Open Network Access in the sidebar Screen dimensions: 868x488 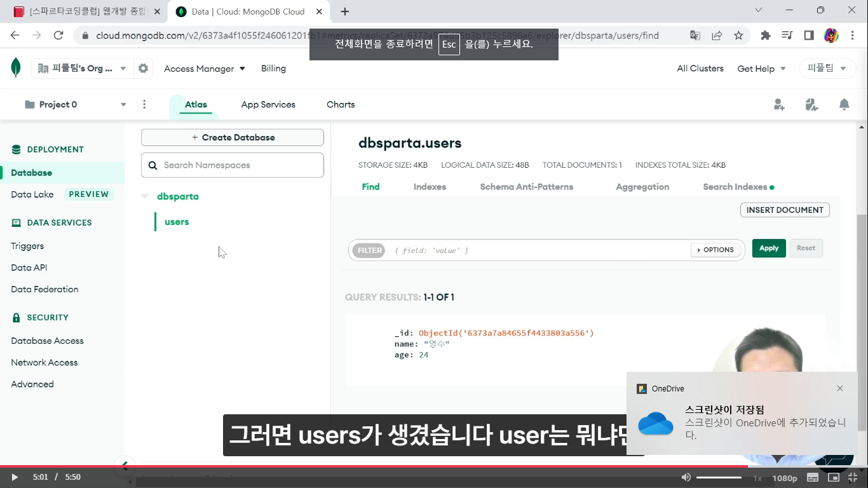click(x=44, y=362)
